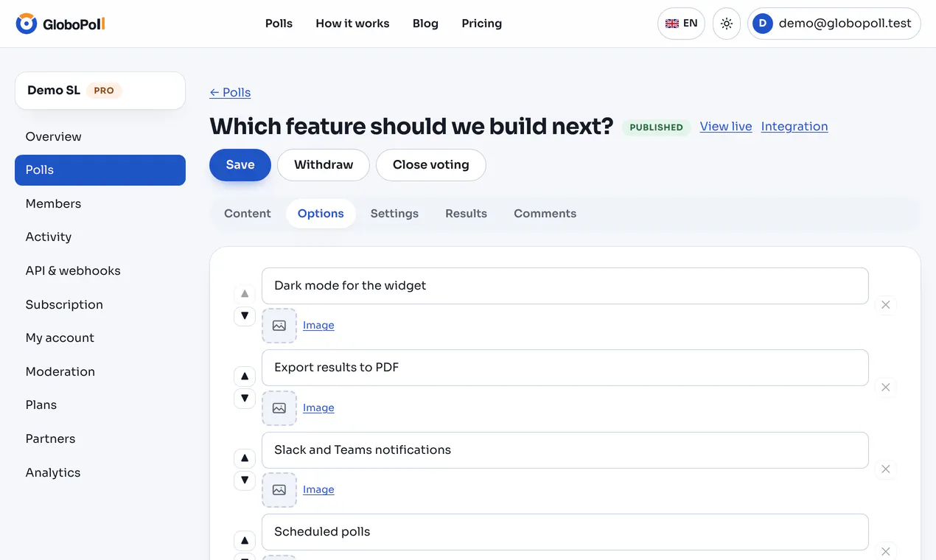936x560 pixels.
Task: Move 'Slack and Teams notifications' option down
Action: point(245,480)
